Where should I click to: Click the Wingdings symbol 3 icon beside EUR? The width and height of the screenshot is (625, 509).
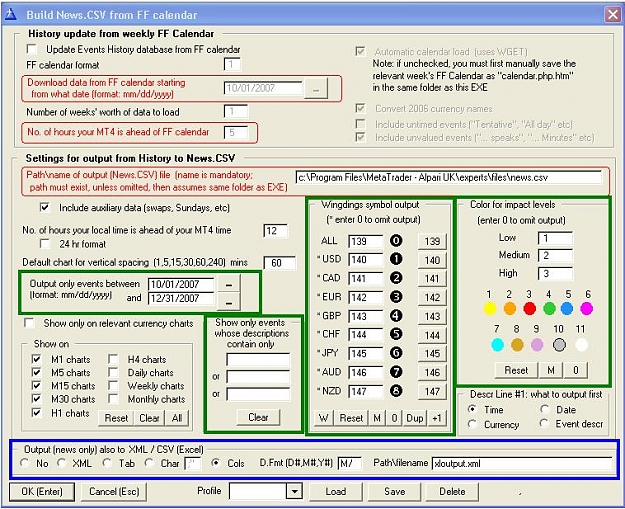point(396,297)
